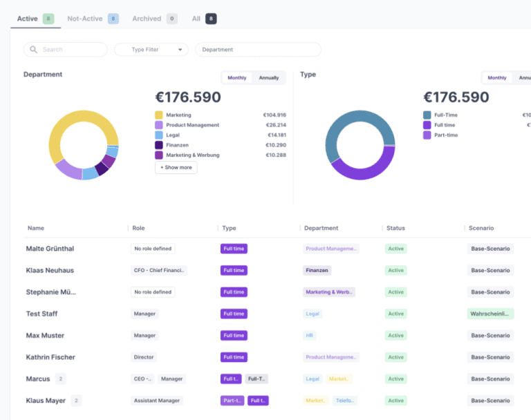
Task: Click the Type donut chart
Action: 360,145
